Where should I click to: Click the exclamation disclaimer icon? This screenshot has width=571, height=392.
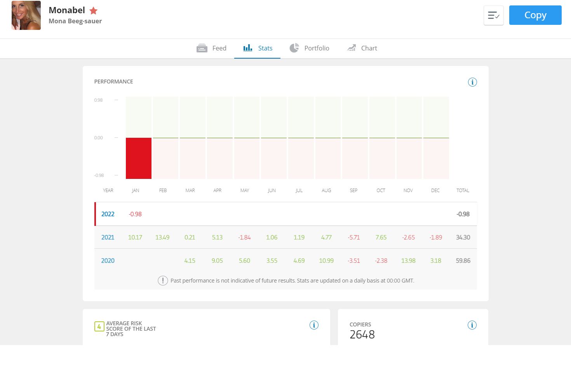point(163,281)
